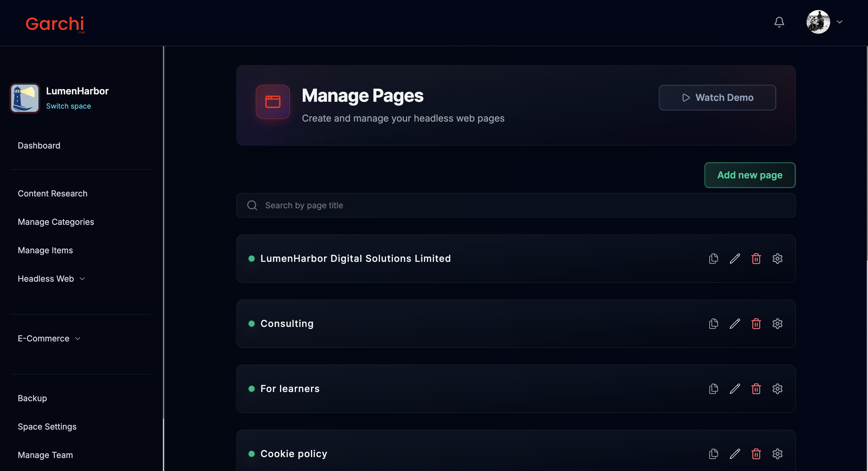
Task: Delete the Consulting page
Action: [756, 324]
